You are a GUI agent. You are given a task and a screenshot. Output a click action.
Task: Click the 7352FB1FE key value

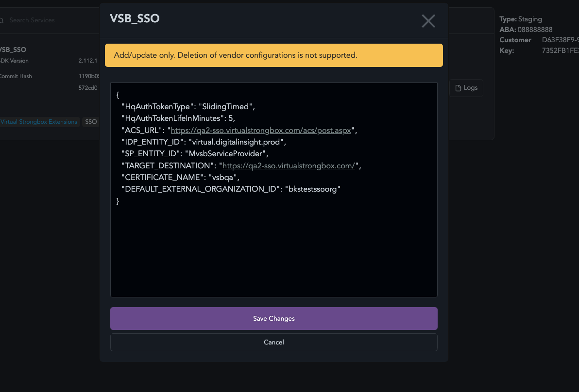[x=560, y=50]
